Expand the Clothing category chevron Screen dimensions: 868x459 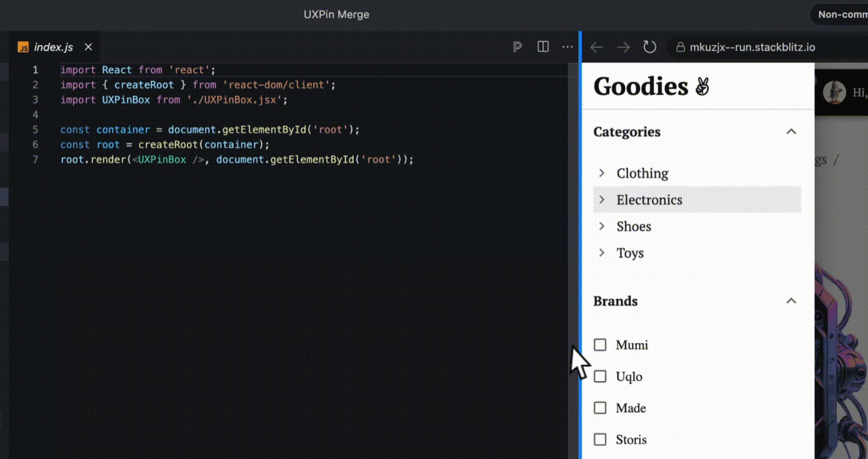[602, 173]
